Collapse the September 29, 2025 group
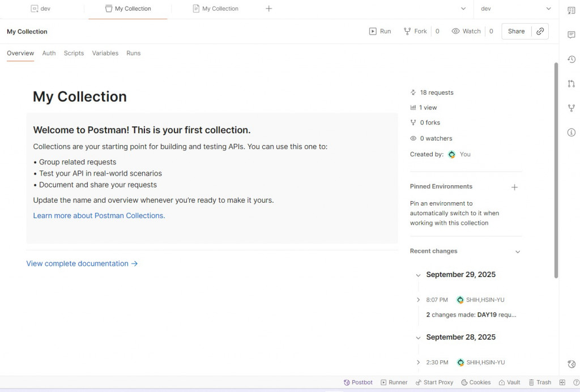Image resolution: width=580 pixels, height=392 pixels. pyautogui.click(x=418, y=275)
